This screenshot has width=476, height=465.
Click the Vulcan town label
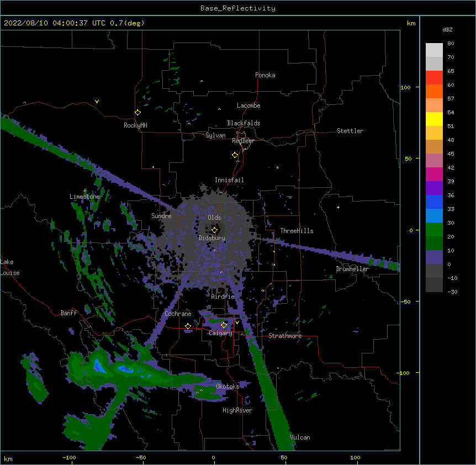click(x=300, y=437)
